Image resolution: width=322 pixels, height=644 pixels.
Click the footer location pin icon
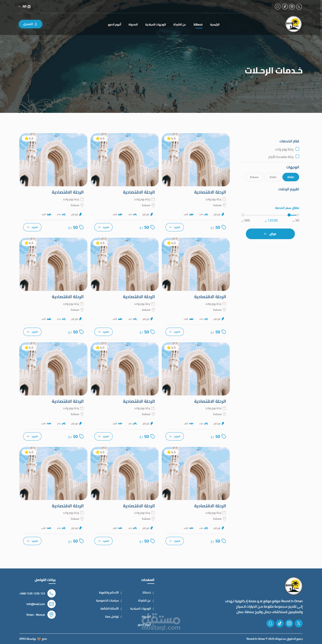pos(51,614)
